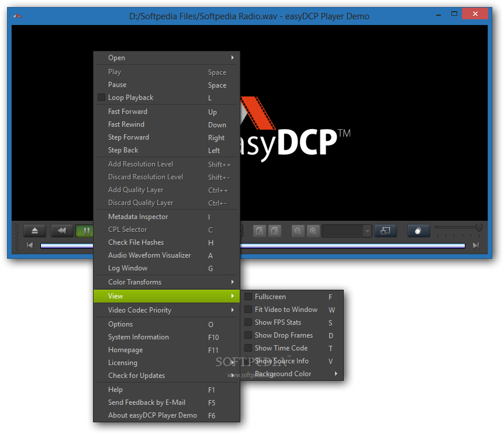Screen dimensions: 504x434
Task: Click Discard Resolution Level
Action: [167, 177]
